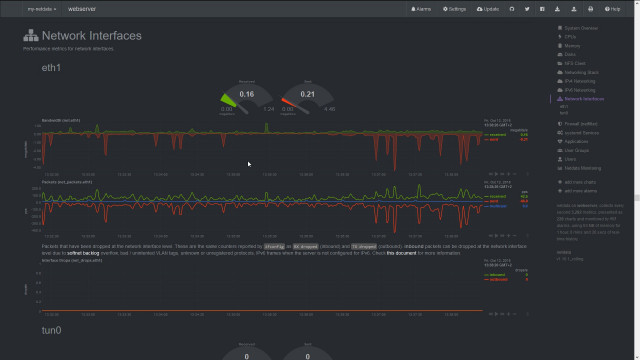The width and height of the screenshot is (640, 360).
Task: Click the Netdata Monitoring chart icon
Action: click(x=560, y=168)
